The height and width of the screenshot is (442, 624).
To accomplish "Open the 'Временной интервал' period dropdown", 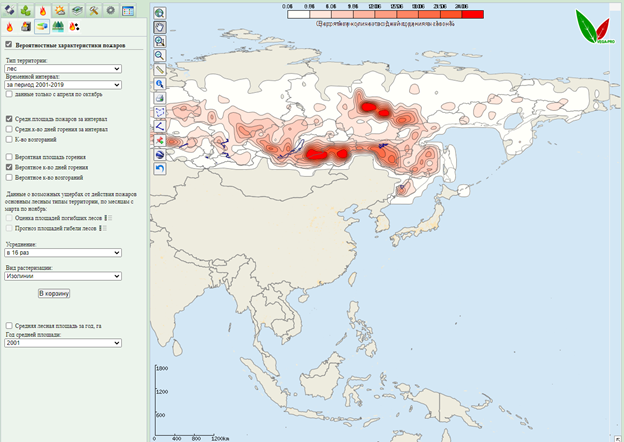I will point(62,85).
